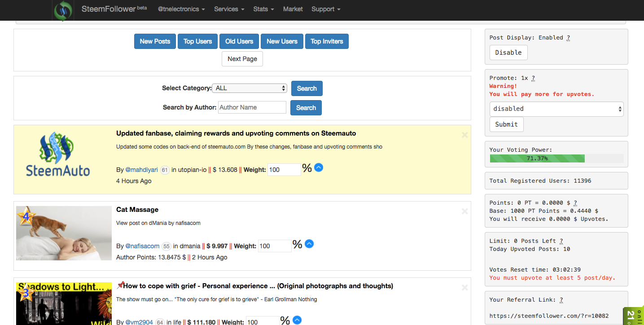Dismiss the How to cope with grief post
The image size is (644, 325).
pos(465,287)
